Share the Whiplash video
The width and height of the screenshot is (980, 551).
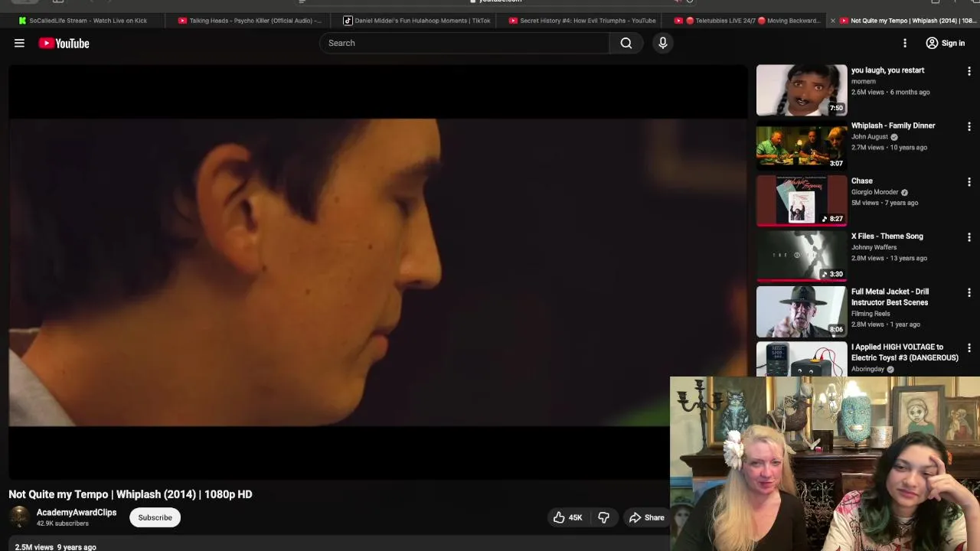(x=647, y=517)
